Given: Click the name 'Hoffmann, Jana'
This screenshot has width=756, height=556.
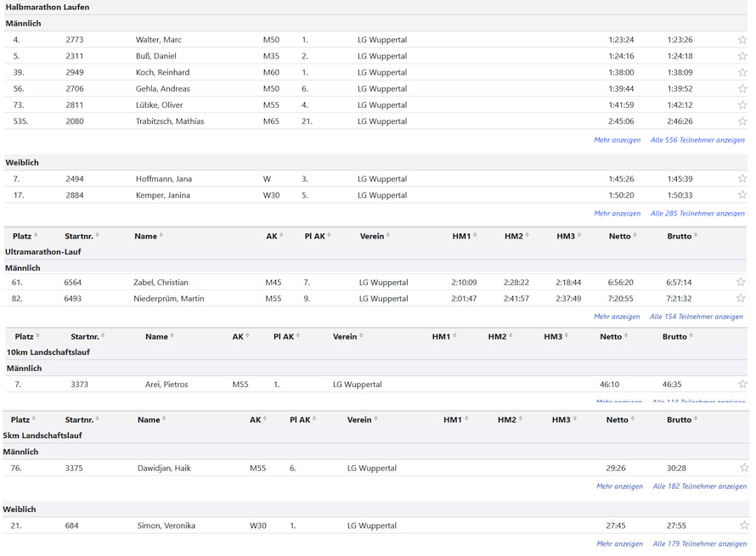Looking at the screenshot, I should (x=163, y=179).
